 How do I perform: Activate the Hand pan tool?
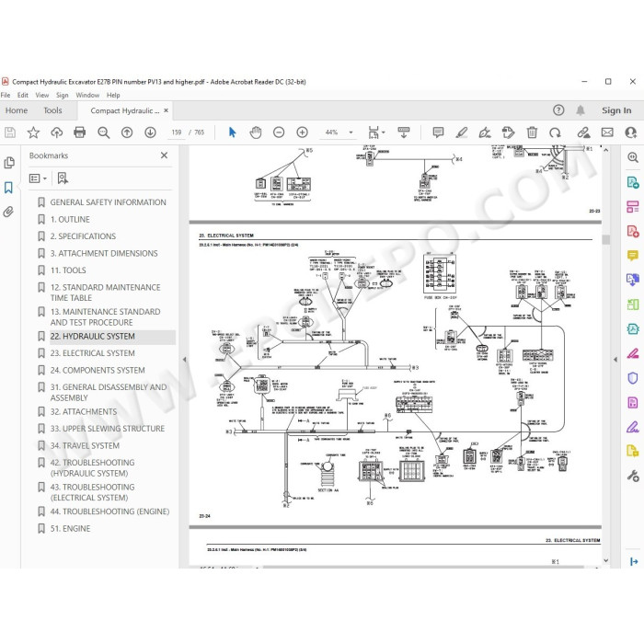256,132
